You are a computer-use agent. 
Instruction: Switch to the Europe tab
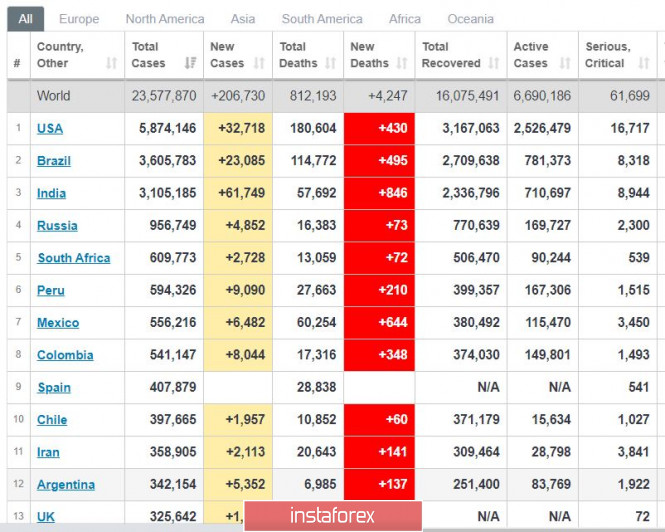tap(79, 19)
